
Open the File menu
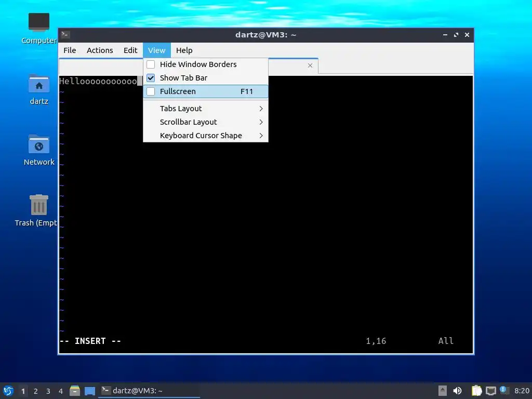pos(70,50)
